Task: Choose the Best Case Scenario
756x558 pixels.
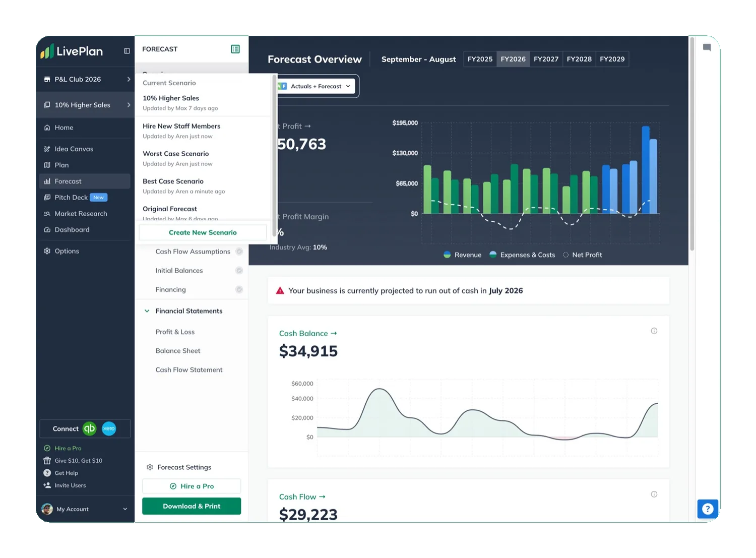Action: 204,185
